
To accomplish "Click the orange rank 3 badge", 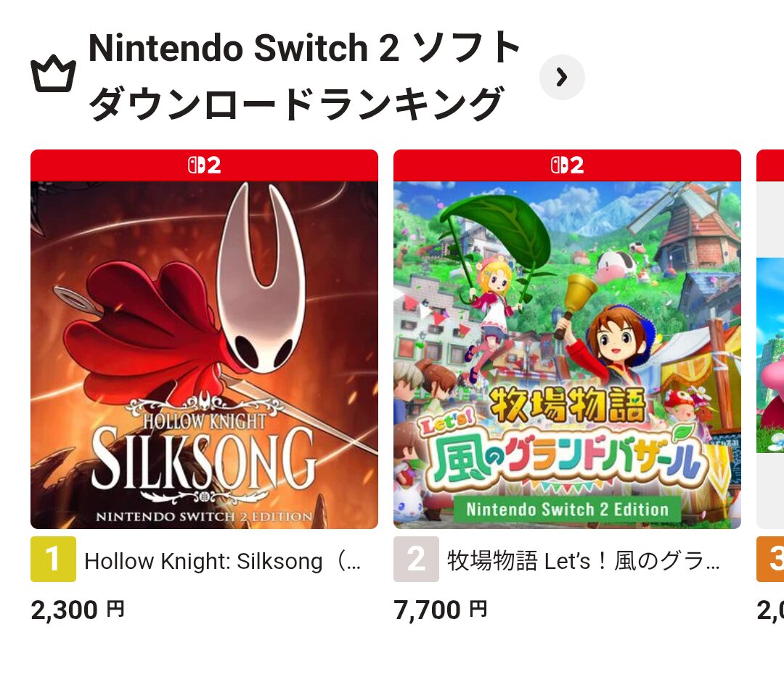I will point(771,560).
